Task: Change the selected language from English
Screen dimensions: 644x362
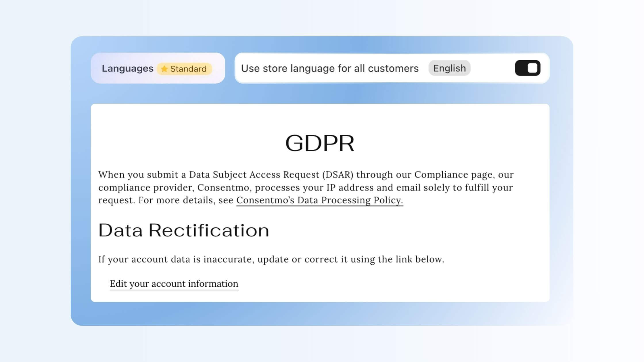Action: point(449,68)
